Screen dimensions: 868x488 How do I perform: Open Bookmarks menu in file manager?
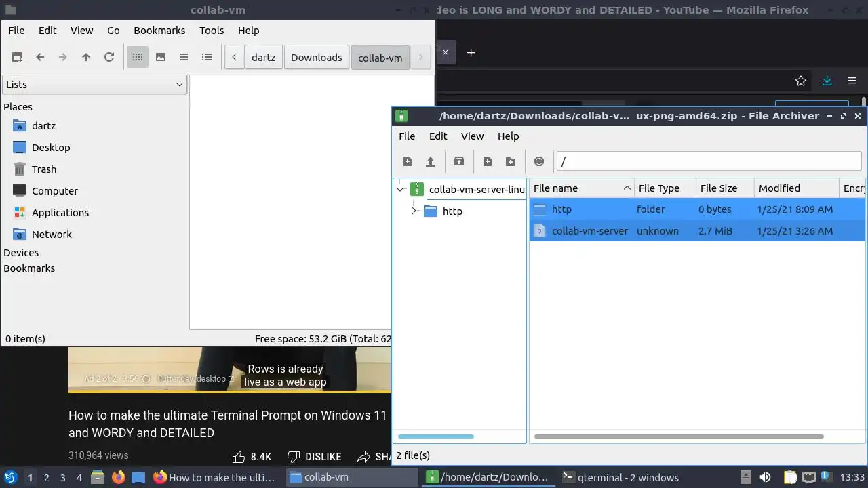point(159,30)
